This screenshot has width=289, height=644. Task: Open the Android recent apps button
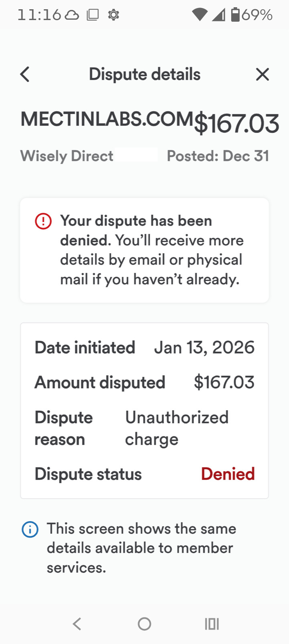tap(212, 624)
